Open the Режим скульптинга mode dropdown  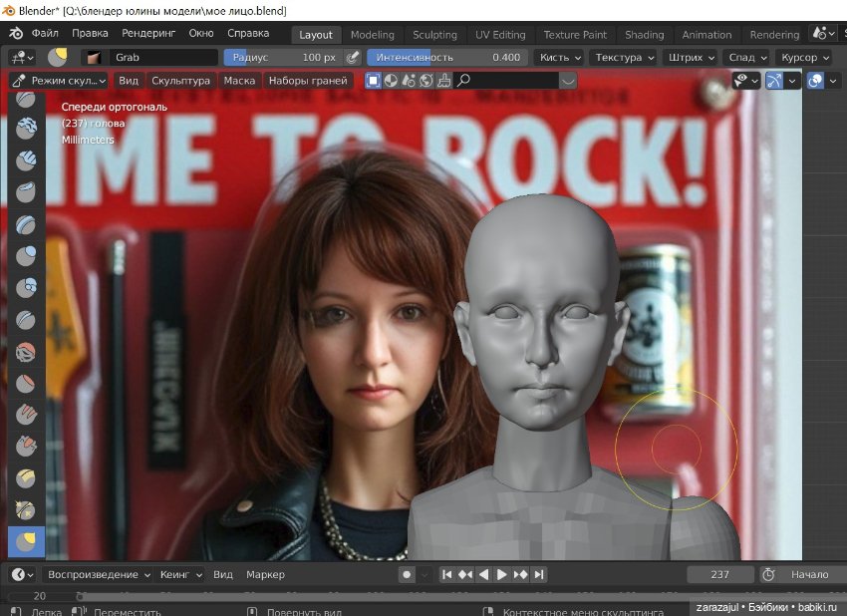[59, 81]
